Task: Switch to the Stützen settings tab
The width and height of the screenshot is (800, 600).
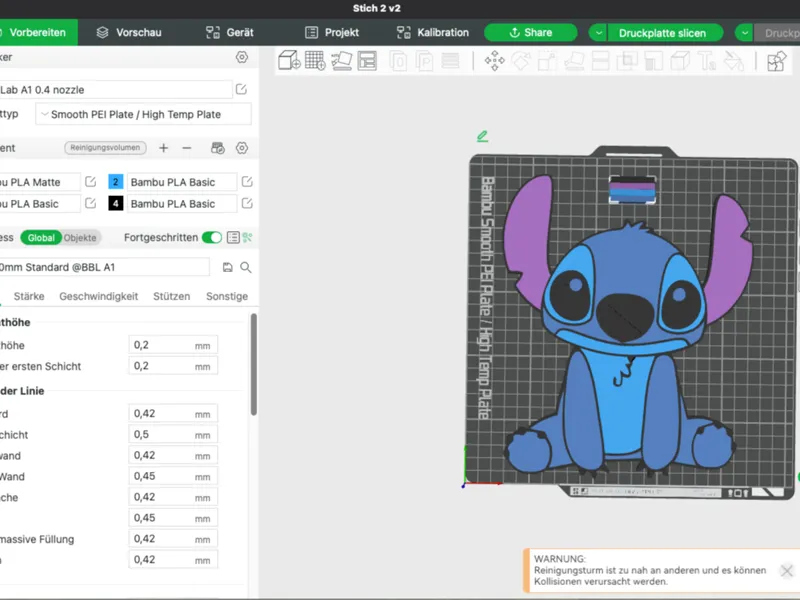Action: click(171, 296)
